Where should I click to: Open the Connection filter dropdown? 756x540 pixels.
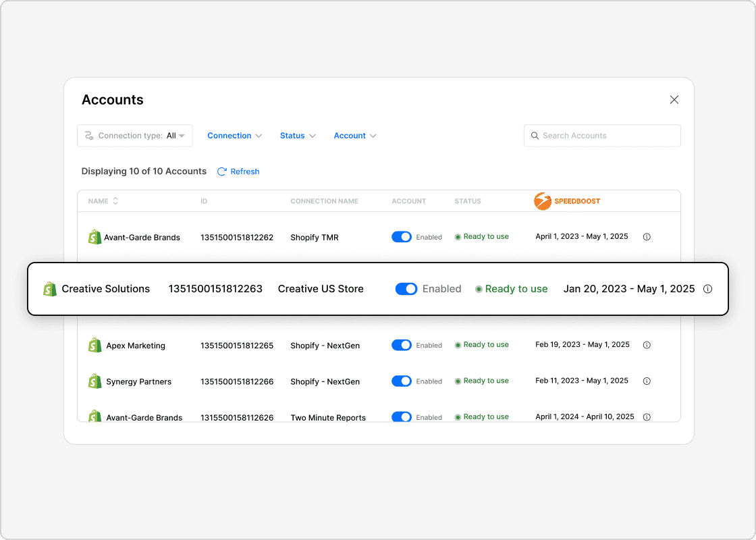234,136
